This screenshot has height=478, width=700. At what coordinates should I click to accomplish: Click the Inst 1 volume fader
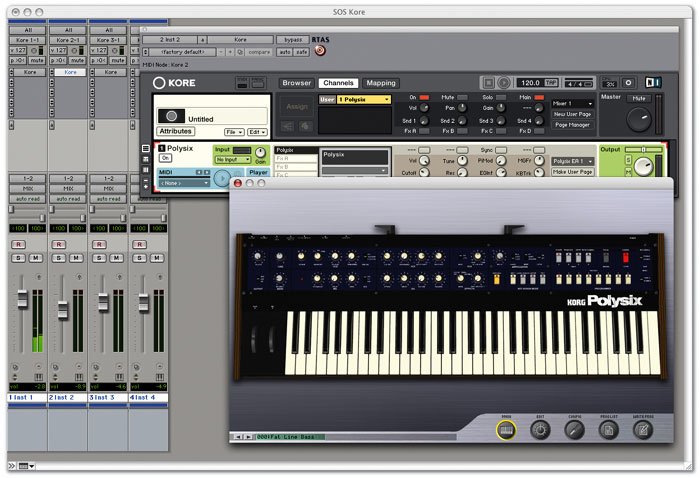[22, 299]
